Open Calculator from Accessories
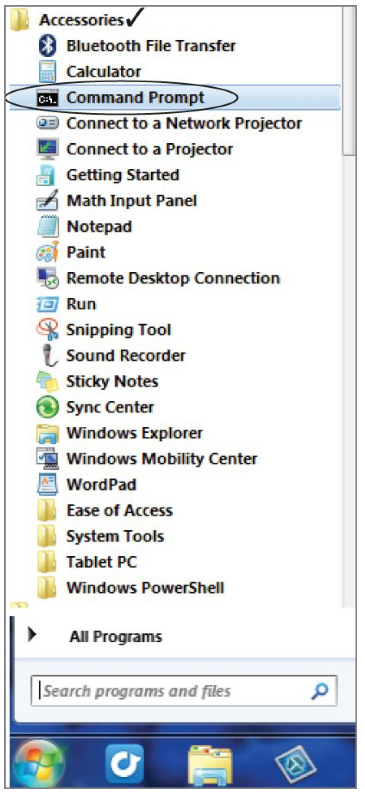Viewport: 365px width, 794px height. click(x=104, y=71)
